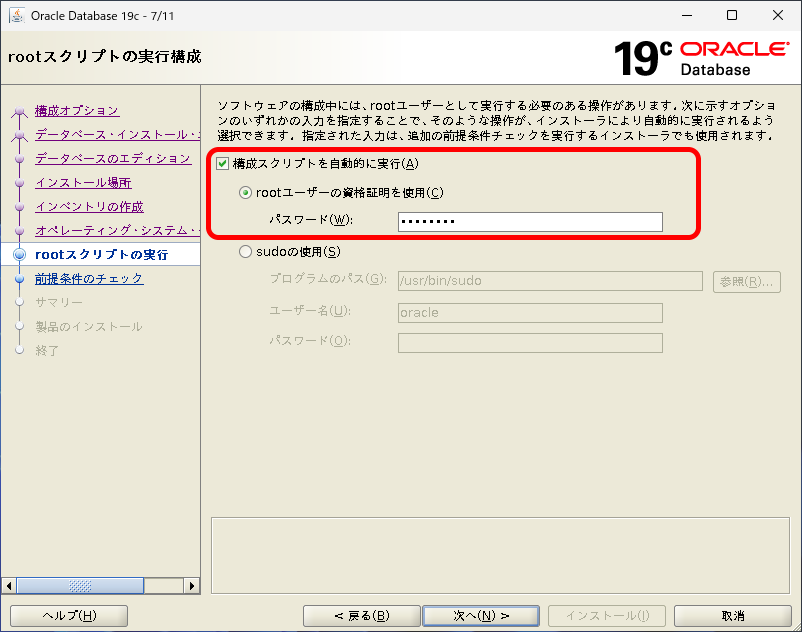
Task: Click the プログラムのパス /usr/bin/sudo field
Action: coord(550,281)
